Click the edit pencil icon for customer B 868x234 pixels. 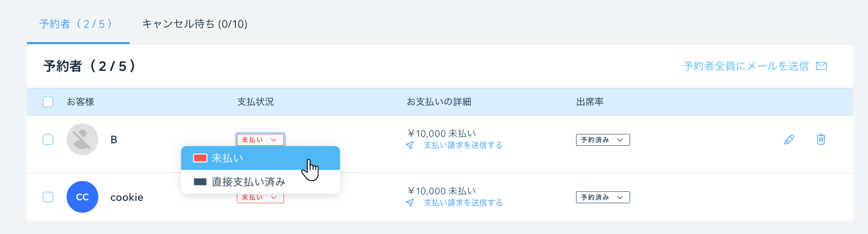[789, 140]
